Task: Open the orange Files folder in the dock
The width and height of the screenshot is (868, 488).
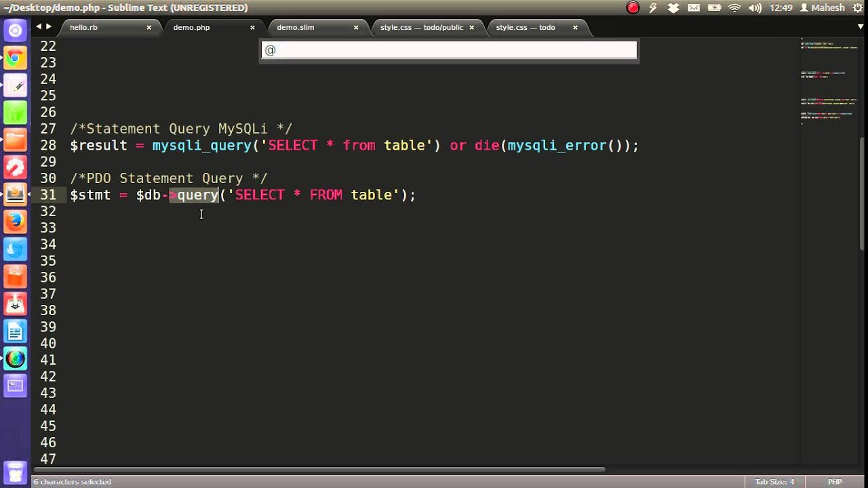Action: (15, 140)
